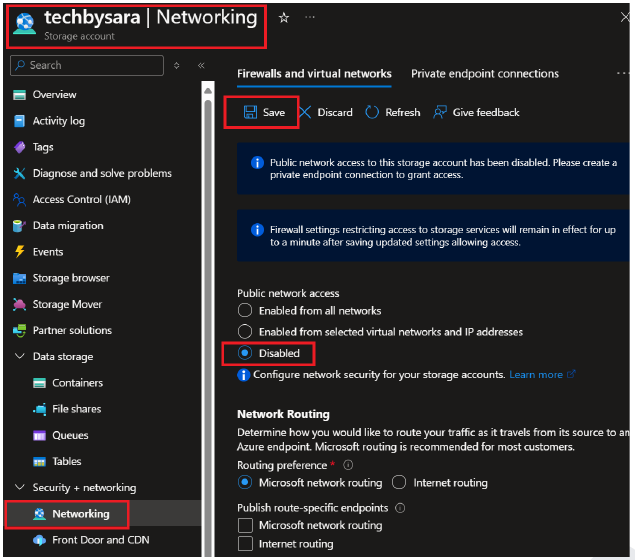Open the tab overflow ellipsis at right

[623, 73]
